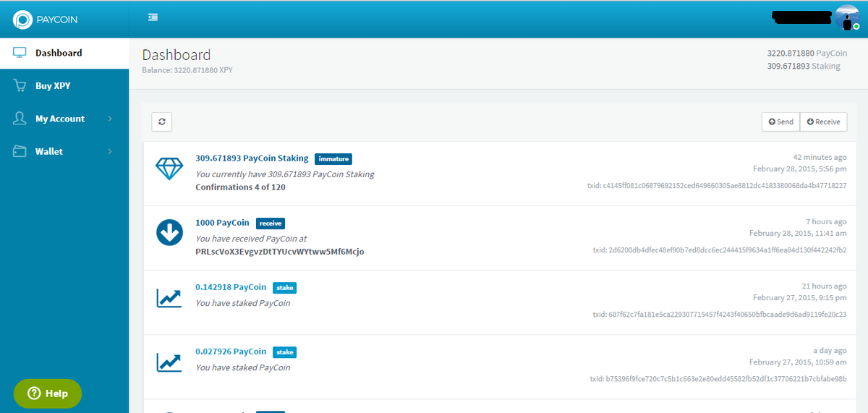Click the Buy XPY shopping cart icon
This screenshot has height=413, width=868.
[x=20, y=85]
